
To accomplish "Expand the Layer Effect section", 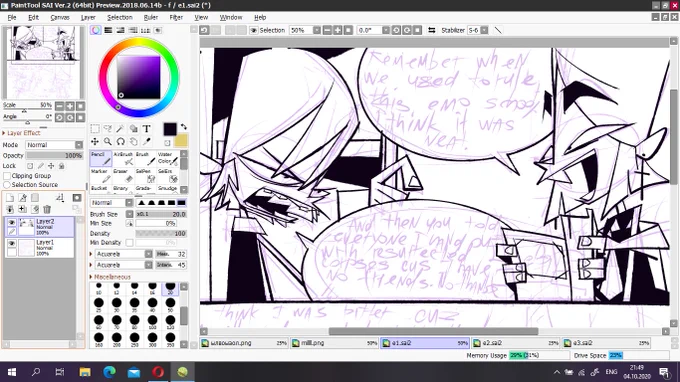I will [x=22, y=133].
